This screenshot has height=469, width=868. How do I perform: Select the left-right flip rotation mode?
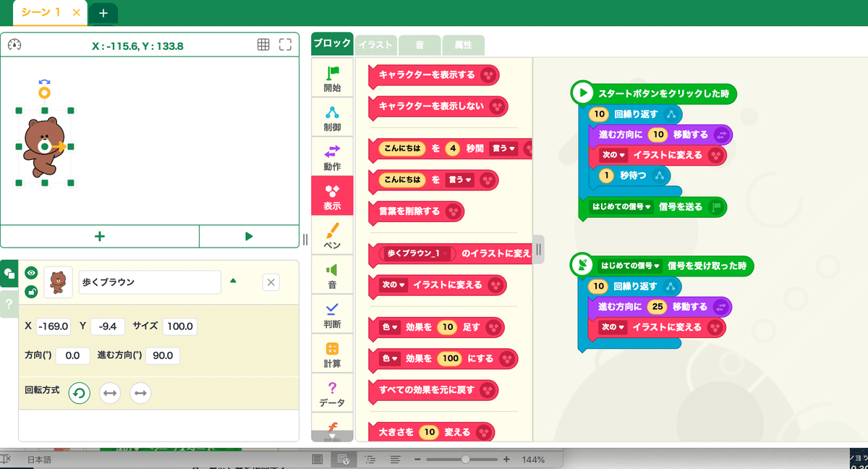coord(110,393)
